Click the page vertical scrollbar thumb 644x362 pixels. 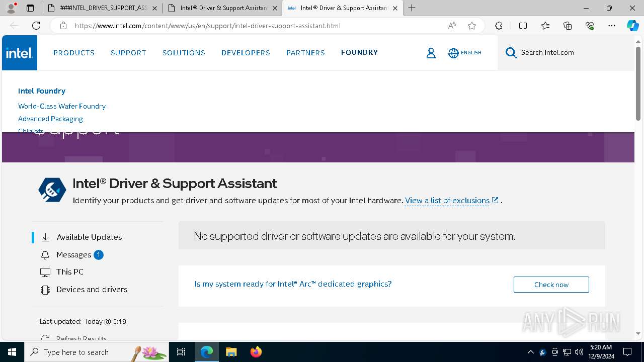coord(638,83)
